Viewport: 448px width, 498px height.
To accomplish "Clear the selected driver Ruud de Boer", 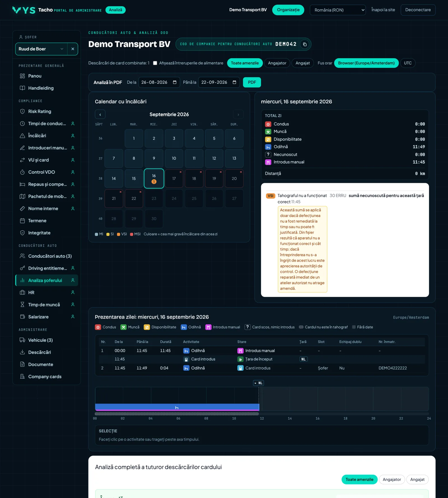I will click(x=73, y=49).
